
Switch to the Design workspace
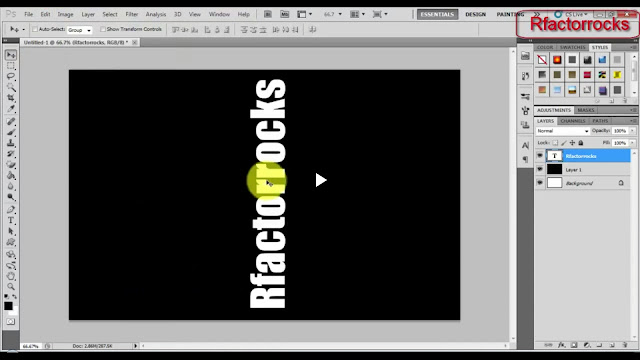[x=476, y=14]
